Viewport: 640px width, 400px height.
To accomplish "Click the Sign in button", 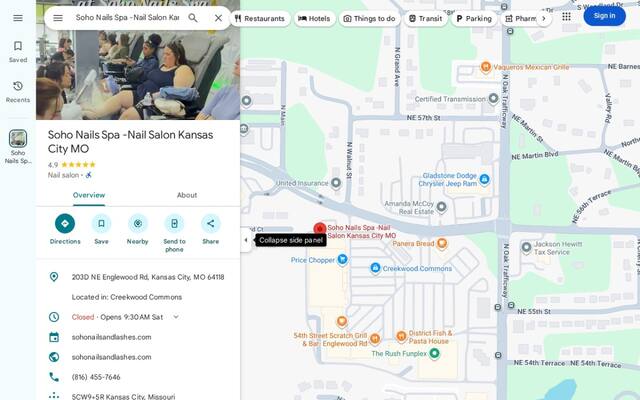I will (604, 16).
